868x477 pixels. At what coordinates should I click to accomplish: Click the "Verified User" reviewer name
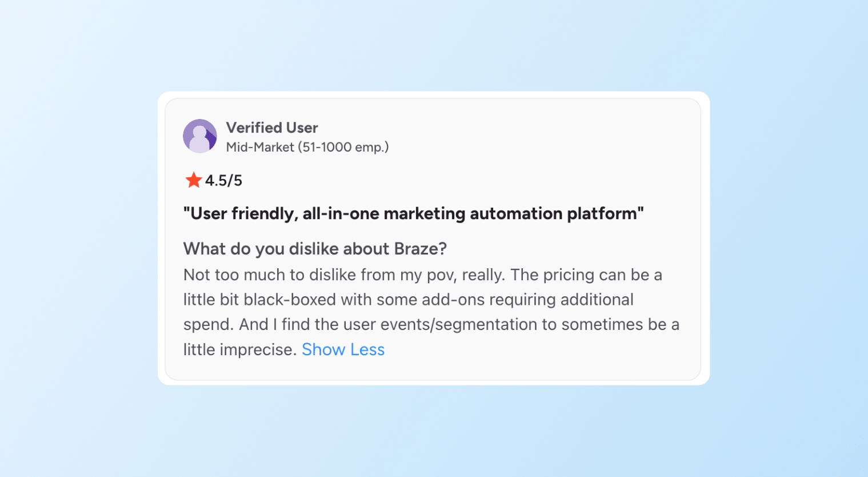click(272, 128)
